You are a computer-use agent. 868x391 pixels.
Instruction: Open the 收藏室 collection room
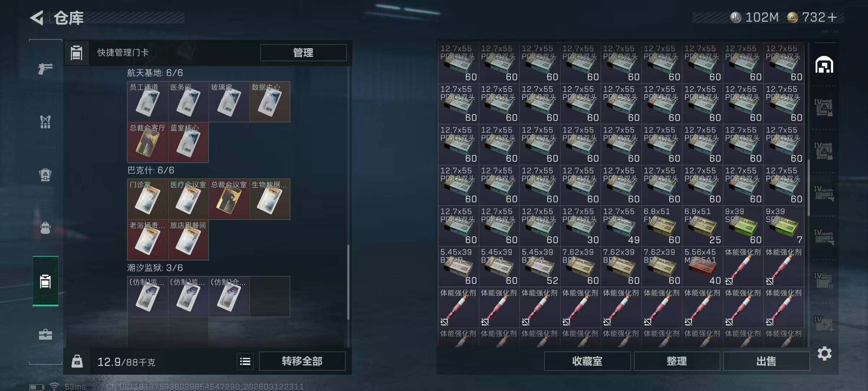pyautogui.click(x=587, y=361)
